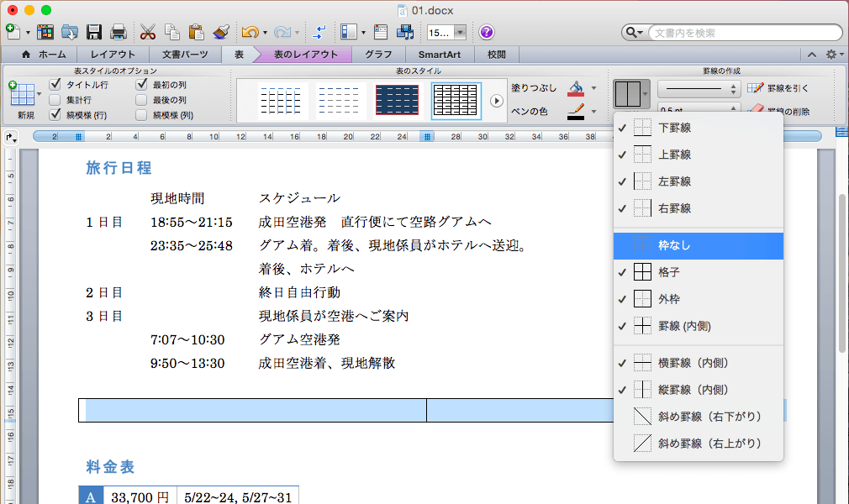The height and width of the screenshot is (504, 849).
Task: Switch to the グラフ tab
Action: coord(378,54)
